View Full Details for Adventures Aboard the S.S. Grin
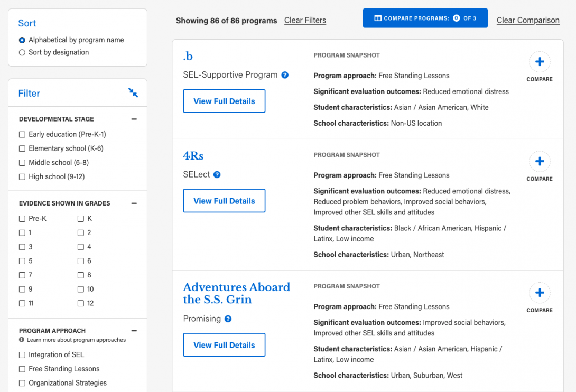The height and width of the screenshot is (392, 576). click(x=224, y=345)
